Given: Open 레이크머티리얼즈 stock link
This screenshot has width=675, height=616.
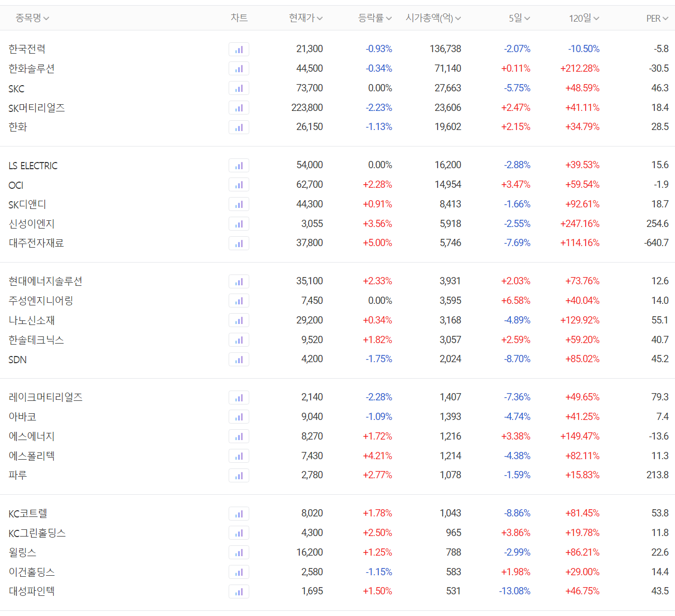Looking at the screenshot, I should pos(45,397).
